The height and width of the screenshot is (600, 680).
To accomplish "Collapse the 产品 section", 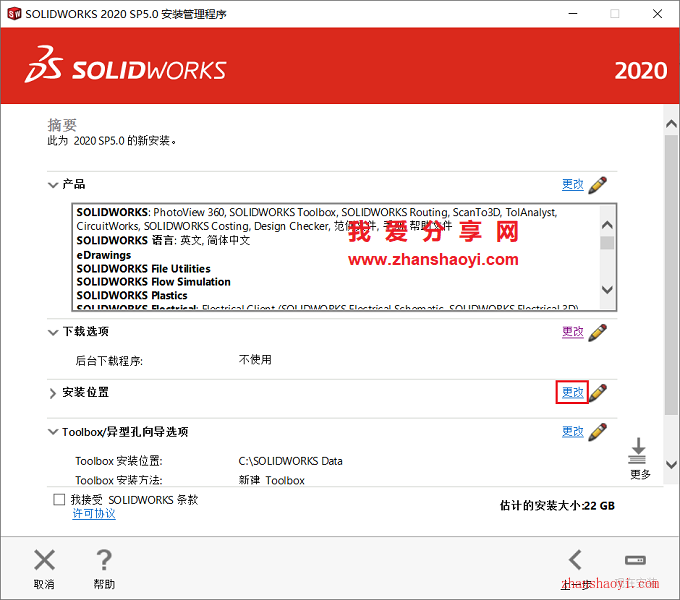I will 53,185.
